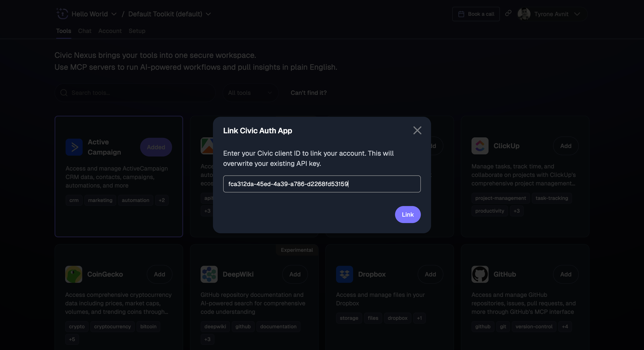Click the ClickUp app icon
The width and height of the screenshot is (644, 350).
click(480, 146)
